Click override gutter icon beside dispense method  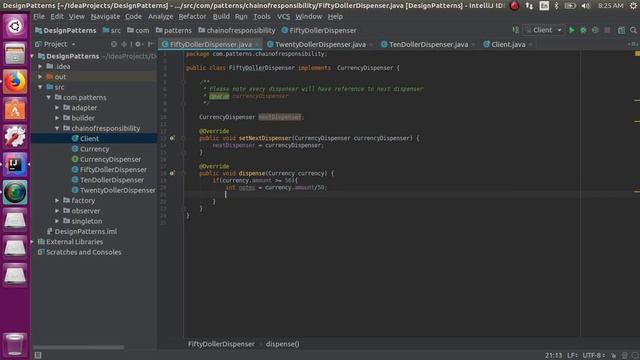point(172,173)
